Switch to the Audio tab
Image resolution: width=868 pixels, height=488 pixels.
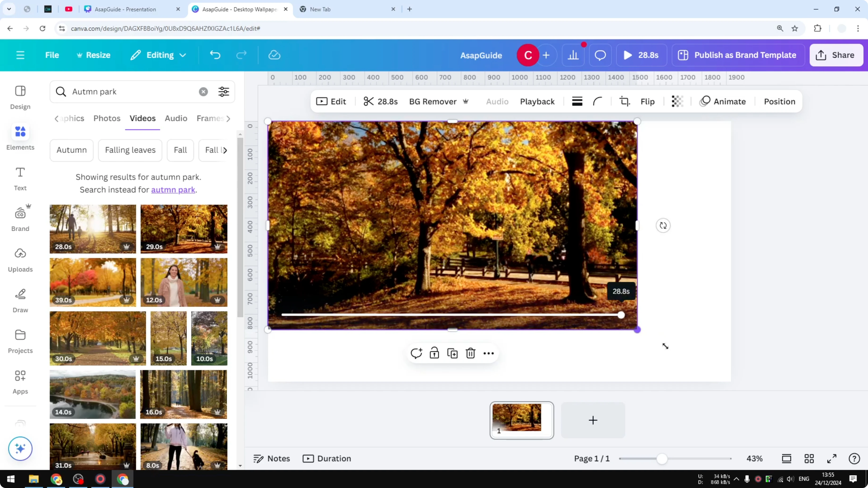point(176,118)
